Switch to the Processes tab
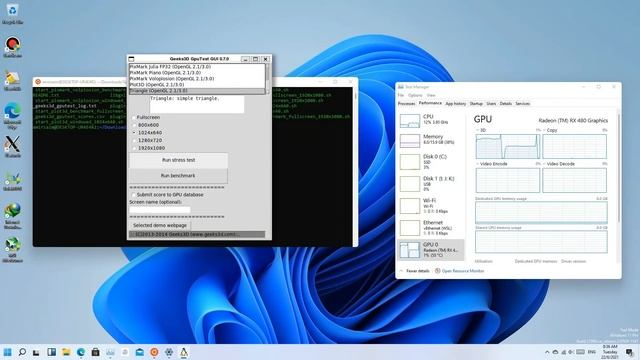The width and height of the screenshot is (640, 360). point(407,104)
